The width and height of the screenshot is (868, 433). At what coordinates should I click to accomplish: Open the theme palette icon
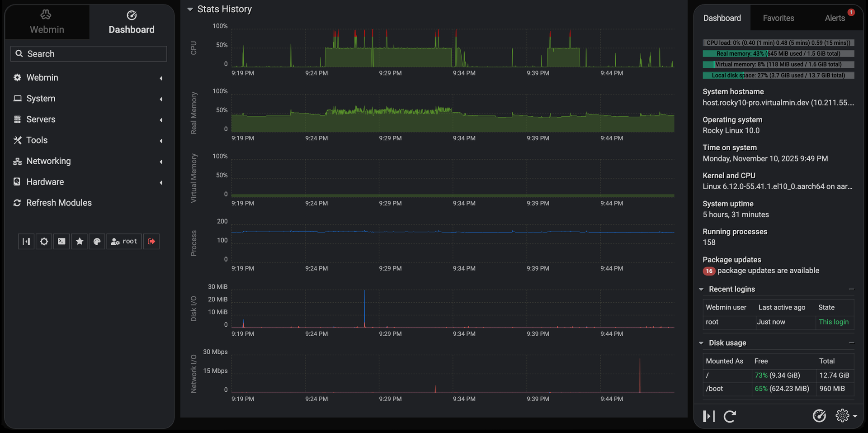click(x=97, y=242)
